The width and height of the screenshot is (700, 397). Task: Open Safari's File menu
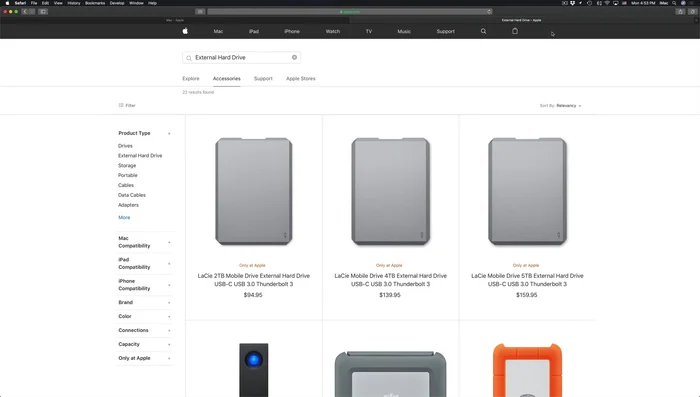(x=34, y=3)
